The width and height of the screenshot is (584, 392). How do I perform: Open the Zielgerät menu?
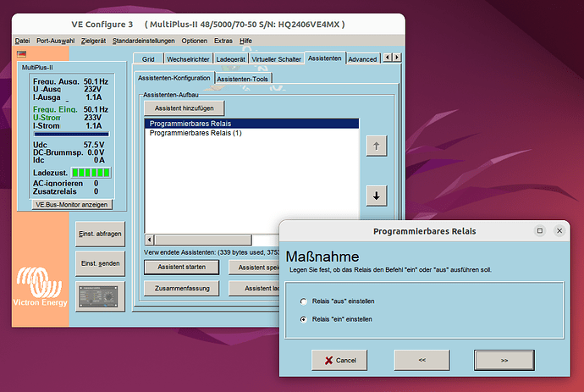coord(93,41)
